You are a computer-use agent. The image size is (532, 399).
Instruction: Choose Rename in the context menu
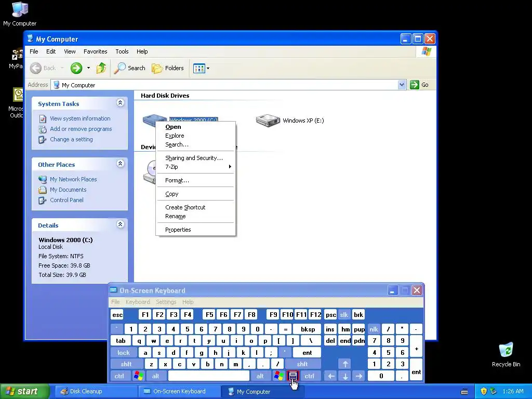[195, 216]
